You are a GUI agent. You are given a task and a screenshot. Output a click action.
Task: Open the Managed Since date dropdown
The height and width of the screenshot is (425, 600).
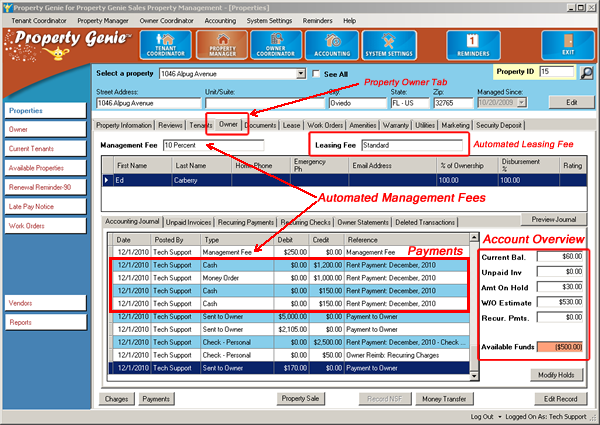(522, 103)
